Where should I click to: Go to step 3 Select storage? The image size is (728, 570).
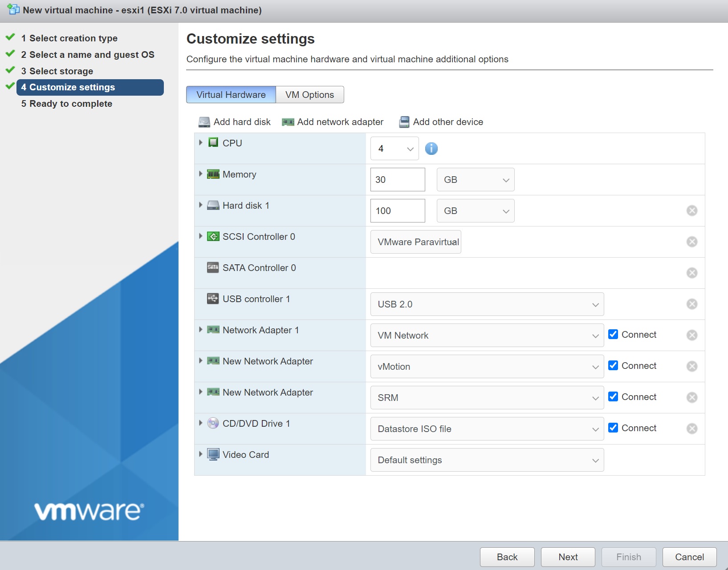[x=61, y=71]
